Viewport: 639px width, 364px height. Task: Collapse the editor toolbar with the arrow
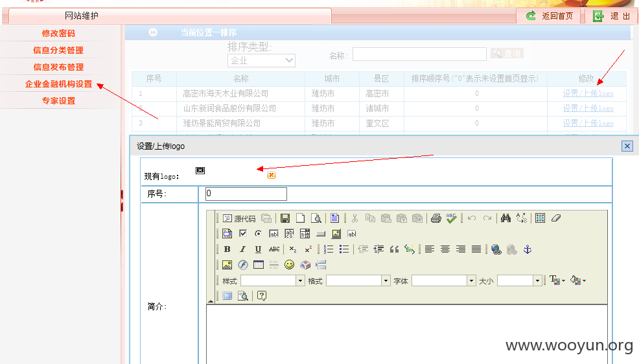[x=211, y=301]
